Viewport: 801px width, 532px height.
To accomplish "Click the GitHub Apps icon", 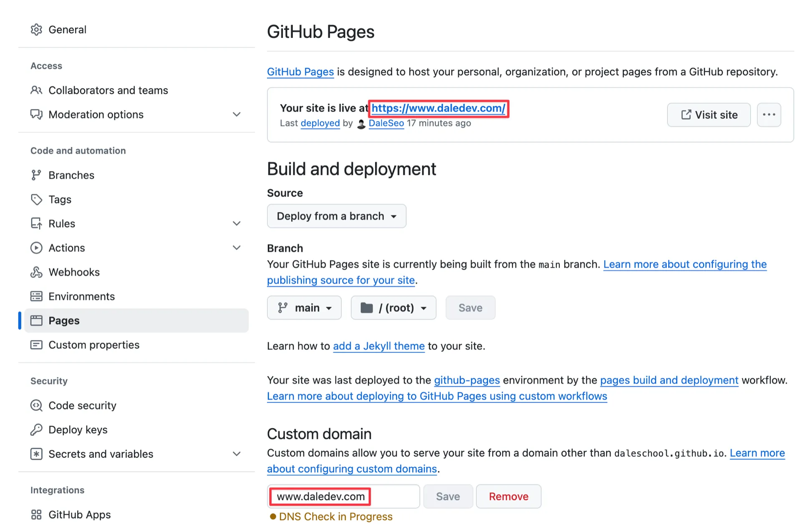I will [x=37, y=514].
